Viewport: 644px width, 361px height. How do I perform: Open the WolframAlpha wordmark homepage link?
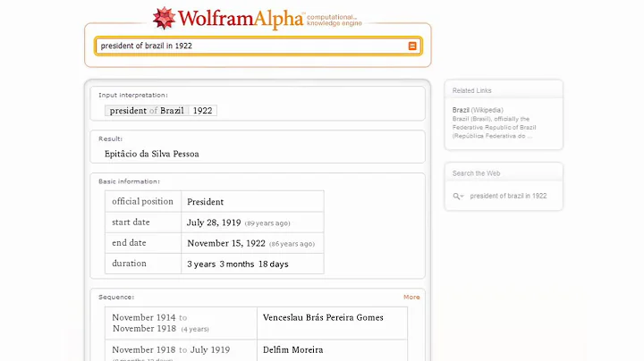241,19
